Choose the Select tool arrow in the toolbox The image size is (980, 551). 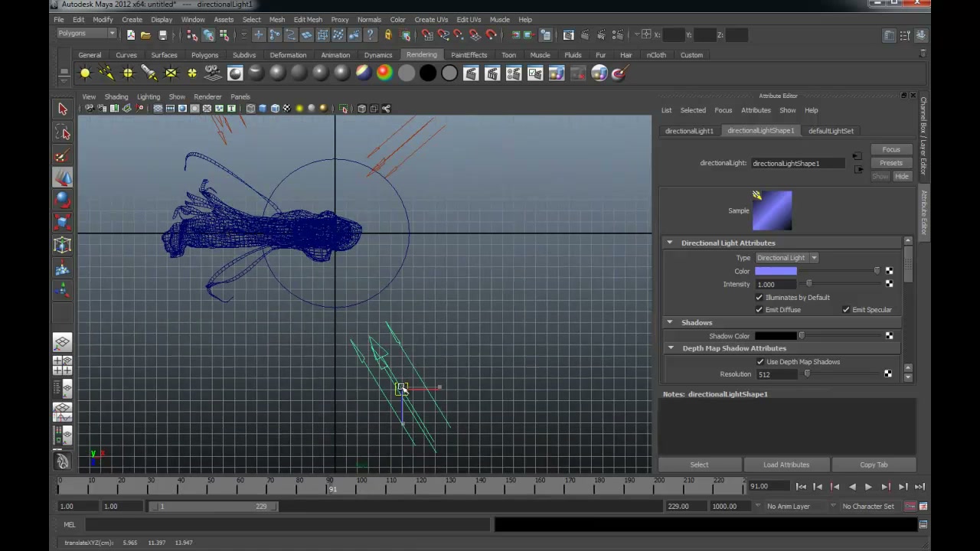63,109
